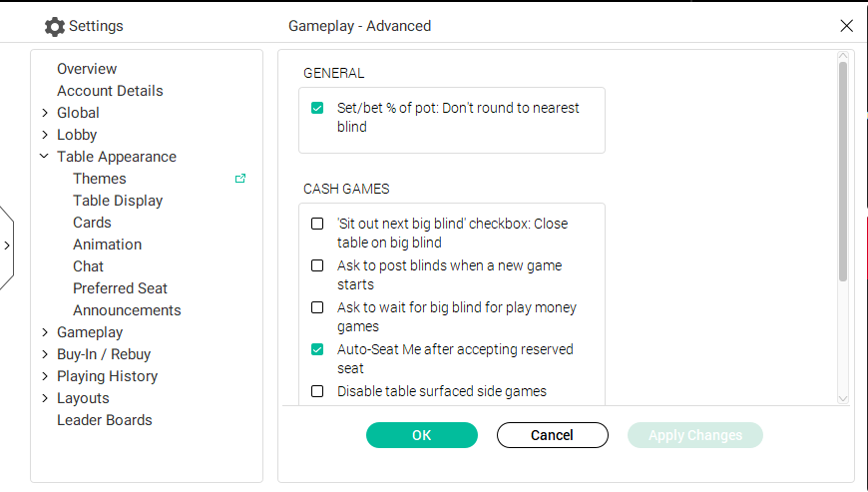Viewport: 868px width, 492px height.
Task: Collapse the Table Appearance section
Action: tap(44, 157)
